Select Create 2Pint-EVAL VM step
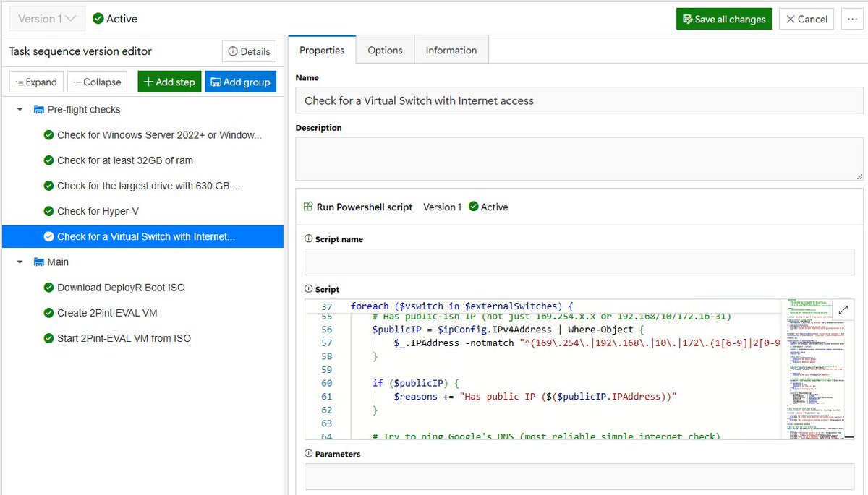This screenshot has width=868, height=495. click(142, 313)
